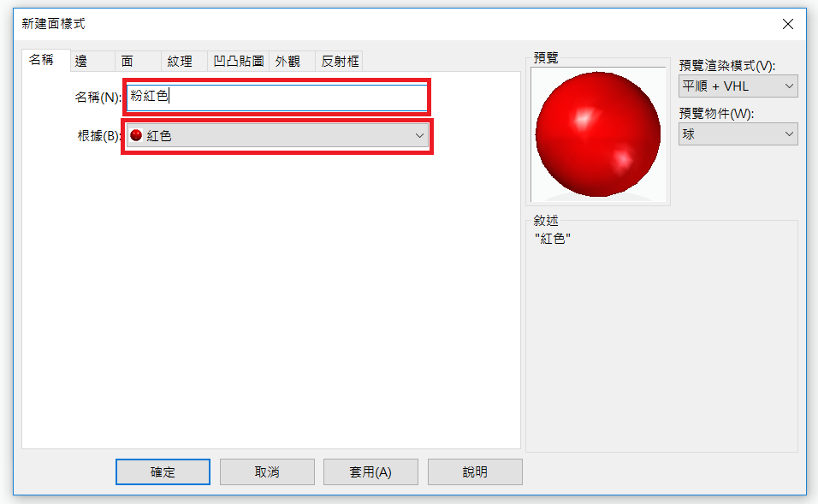This screenshot has height=504, width=818.
Task: Click the 確定 button
Action: coord(163,471)
